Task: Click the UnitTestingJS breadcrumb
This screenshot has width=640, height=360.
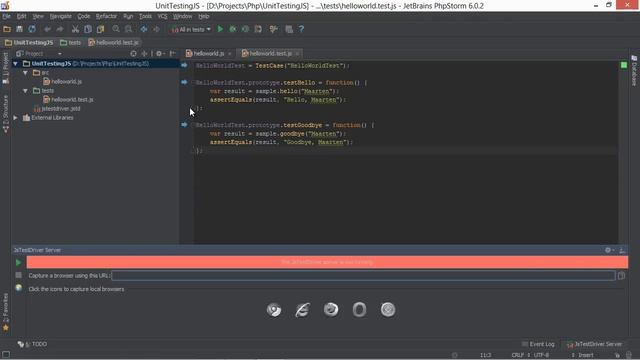Action: click(29, 42)
